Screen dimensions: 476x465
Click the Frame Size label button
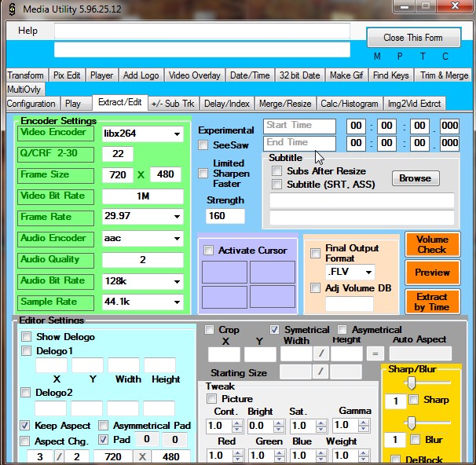56,176
